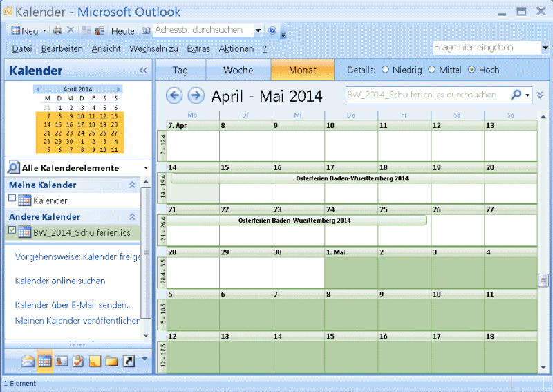Select Niedrig detail level
Image resolution: width=553 pixels, height=392 pixels.
(385, 70)
